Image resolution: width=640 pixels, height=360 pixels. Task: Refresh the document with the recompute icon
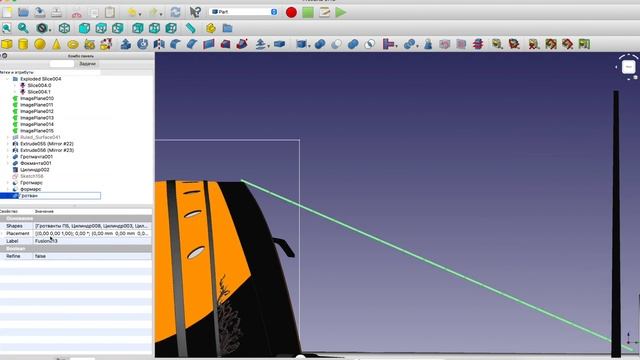(x=176, y=12)
